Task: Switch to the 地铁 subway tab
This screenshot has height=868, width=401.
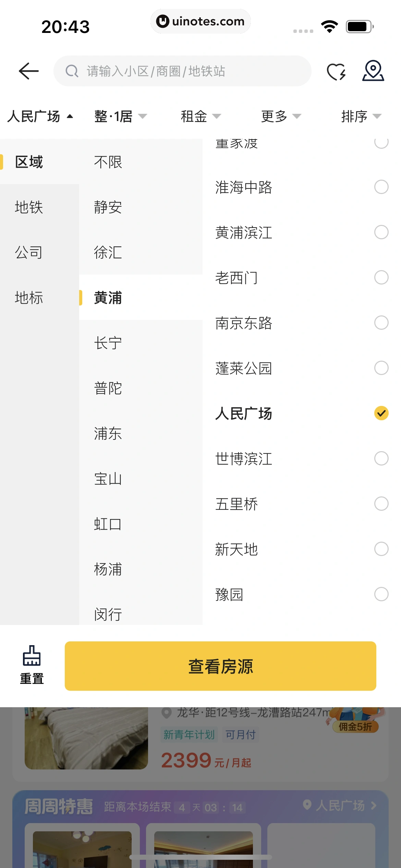Action: 29,207
